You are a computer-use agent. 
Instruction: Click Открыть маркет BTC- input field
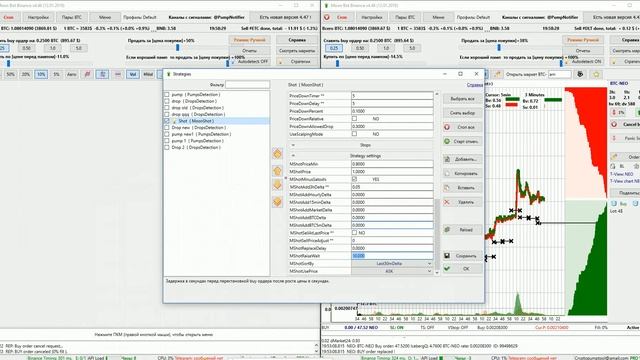pos(559,74)
